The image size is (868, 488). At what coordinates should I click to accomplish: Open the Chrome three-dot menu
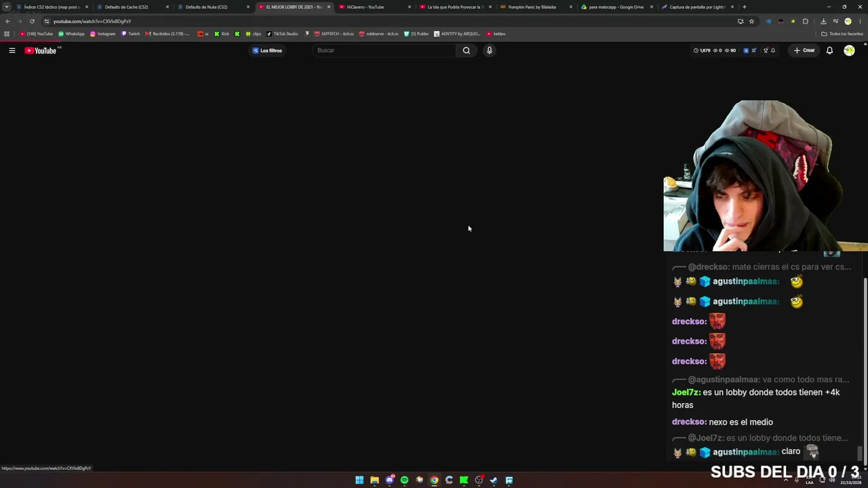(861, 21)
